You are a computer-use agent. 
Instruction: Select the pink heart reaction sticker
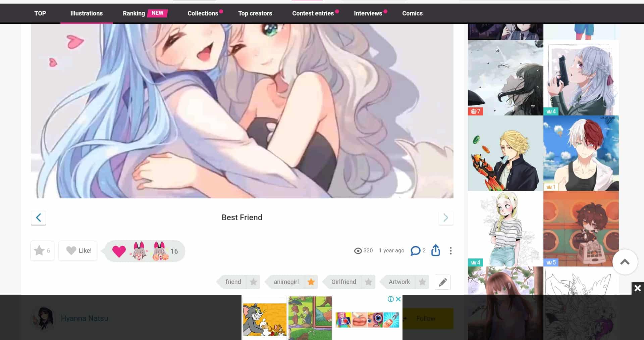click(x=119, y=251)
